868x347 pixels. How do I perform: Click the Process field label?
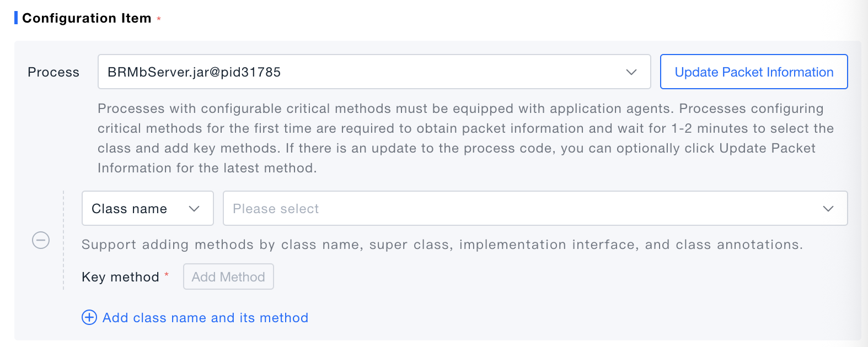tap(53, 72)
